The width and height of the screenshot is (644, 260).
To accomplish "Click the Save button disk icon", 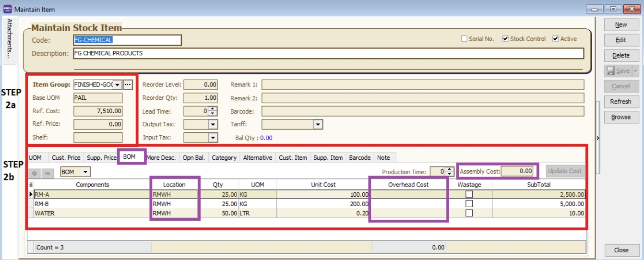I will (x=610, y=71).
